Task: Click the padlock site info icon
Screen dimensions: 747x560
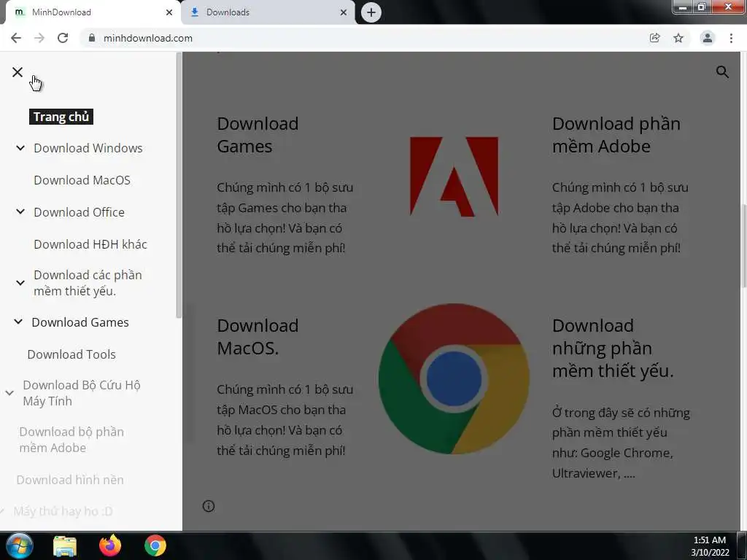Action: [92, 38]
